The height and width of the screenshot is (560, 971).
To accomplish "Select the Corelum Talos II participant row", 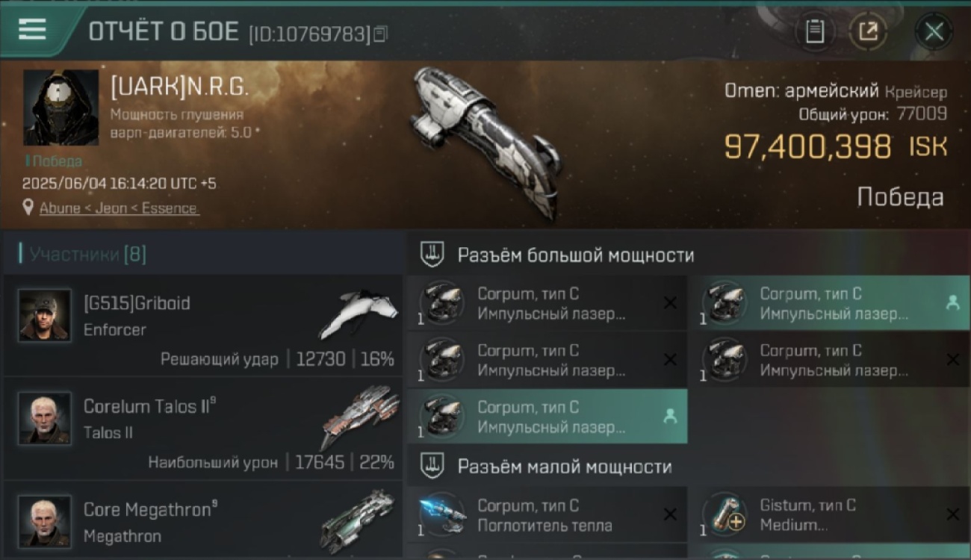I will (x=203, y=429).
